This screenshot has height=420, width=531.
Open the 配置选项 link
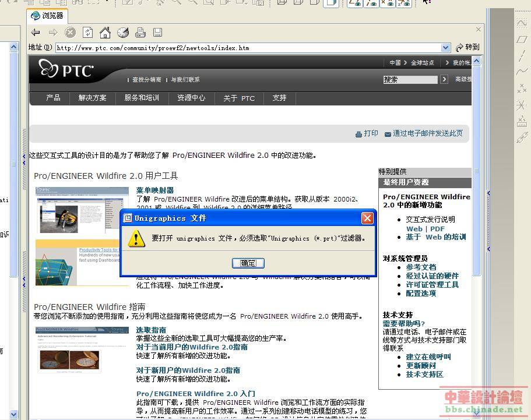click(421, 294)
